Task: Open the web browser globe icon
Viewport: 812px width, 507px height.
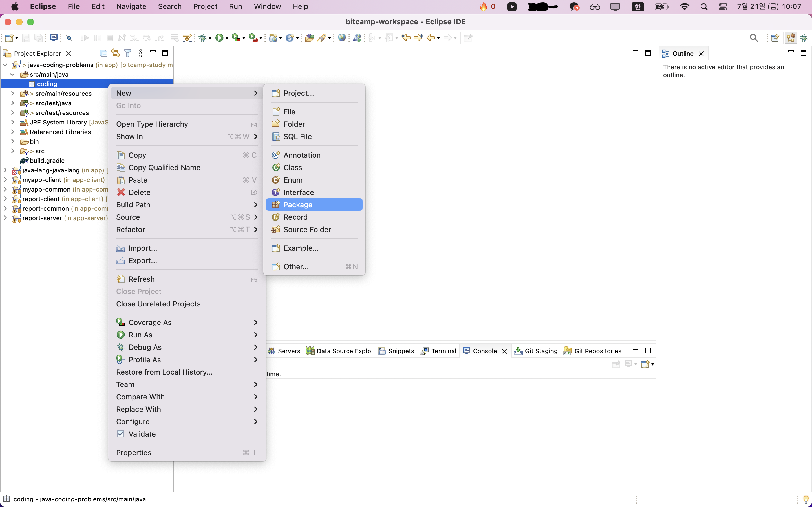Action: coord(342,38)
